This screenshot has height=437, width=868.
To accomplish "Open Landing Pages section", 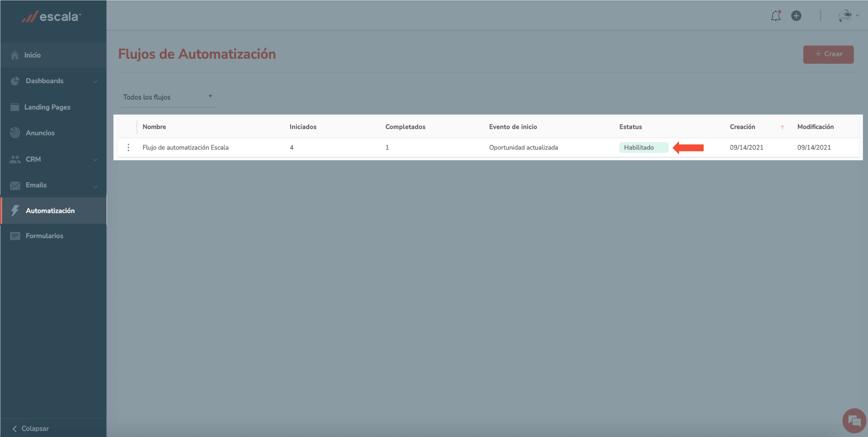I will pyautogui.click(x=53, y=107).
